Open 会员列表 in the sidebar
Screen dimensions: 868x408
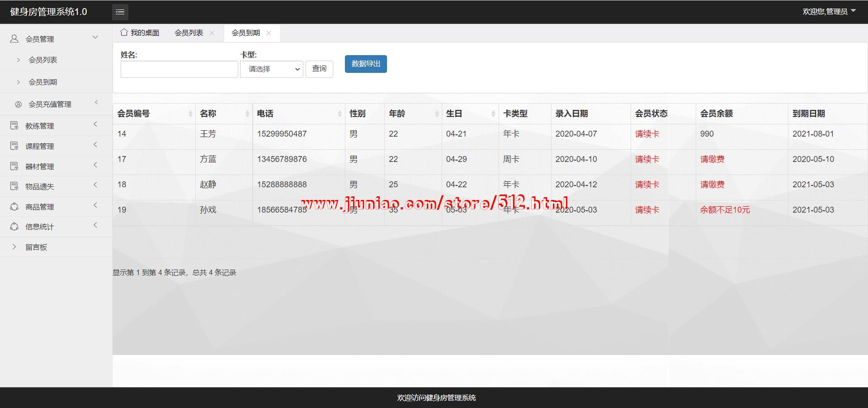coord(43,60)
